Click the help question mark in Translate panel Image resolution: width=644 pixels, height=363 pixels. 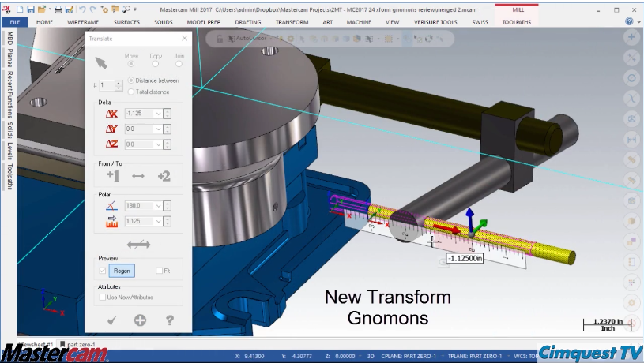pyautogui.click(x=170, y=320)
